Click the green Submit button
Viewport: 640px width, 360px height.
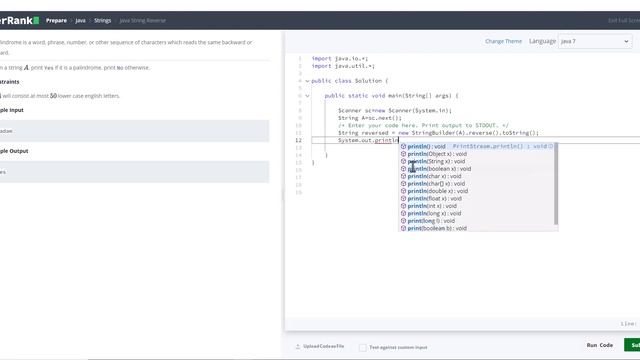click(632, 345)
